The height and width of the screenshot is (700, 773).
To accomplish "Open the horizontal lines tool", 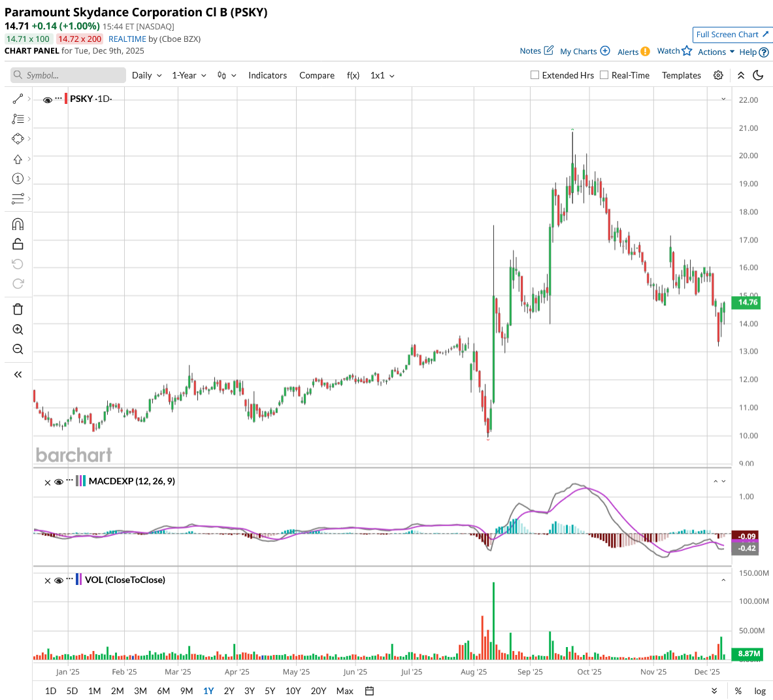I will pos(18,199).
